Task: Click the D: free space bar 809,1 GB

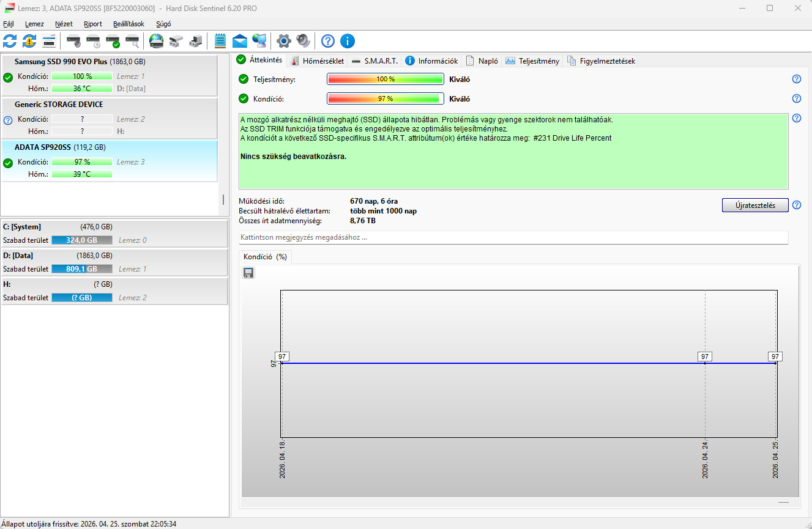Action: click(x=82, y=268)
